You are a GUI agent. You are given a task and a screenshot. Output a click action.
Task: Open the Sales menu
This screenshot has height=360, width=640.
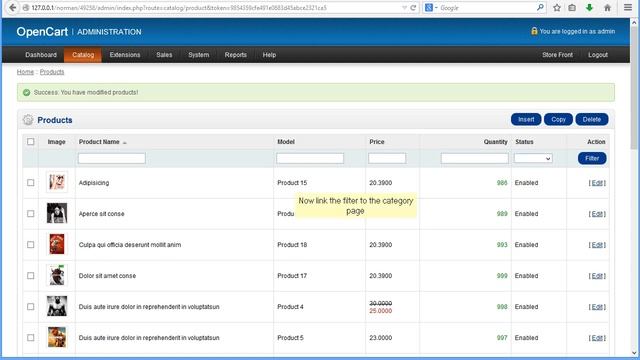tap(164, 55)
